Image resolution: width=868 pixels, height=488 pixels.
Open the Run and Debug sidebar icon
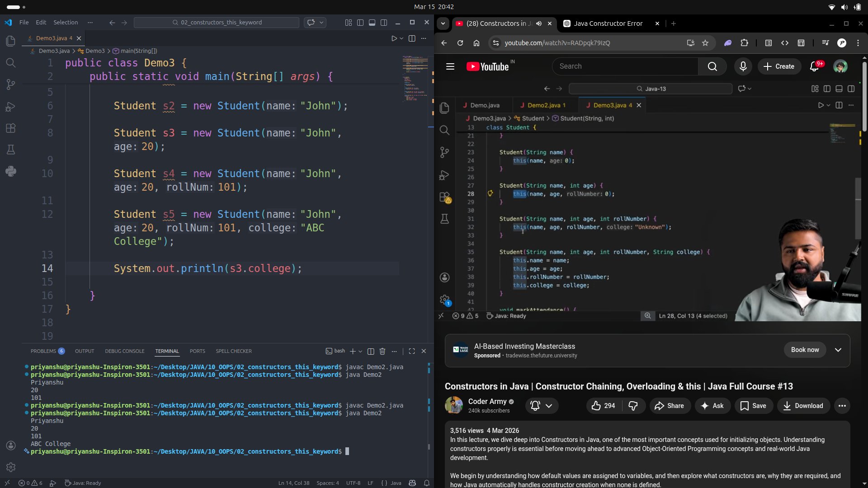[x=11, y=107]
